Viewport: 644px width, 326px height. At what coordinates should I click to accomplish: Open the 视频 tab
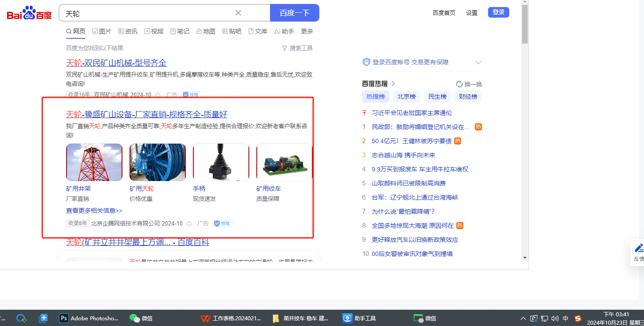pos(154,31)
